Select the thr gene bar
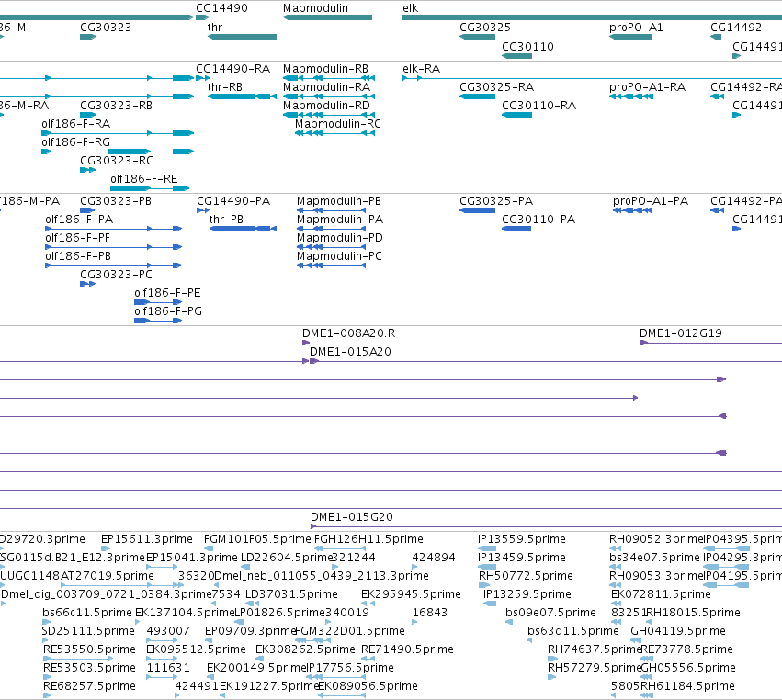The height and width of the screenshot is (700, 782). click(x=242, y=37)
